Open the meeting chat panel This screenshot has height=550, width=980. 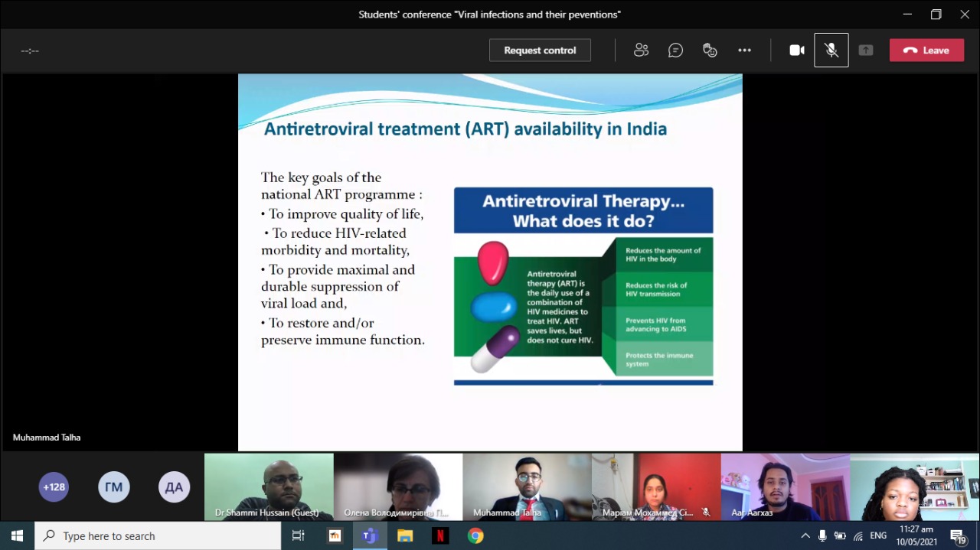tap(675, 50)
